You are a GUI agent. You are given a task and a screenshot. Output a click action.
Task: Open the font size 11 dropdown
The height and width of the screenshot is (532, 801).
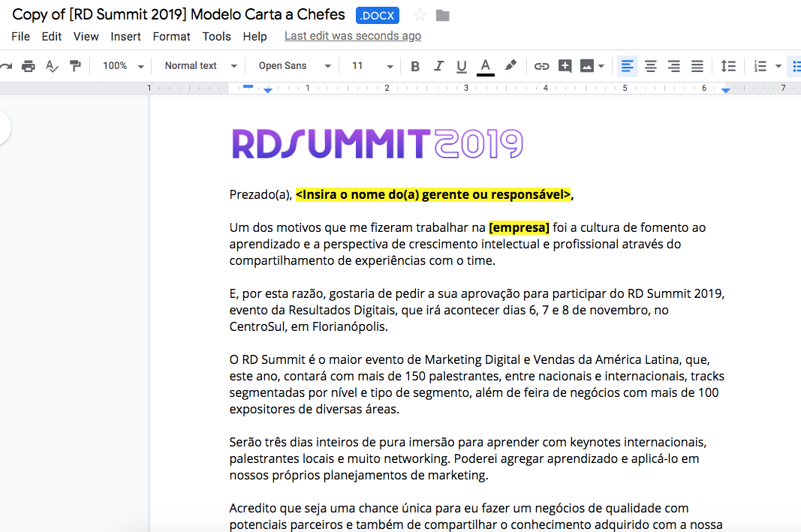pyautogui.click(x=372, y=66)
